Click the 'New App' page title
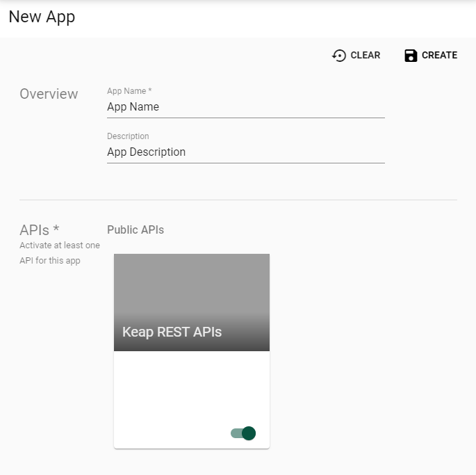 click(x=42, y=17)
